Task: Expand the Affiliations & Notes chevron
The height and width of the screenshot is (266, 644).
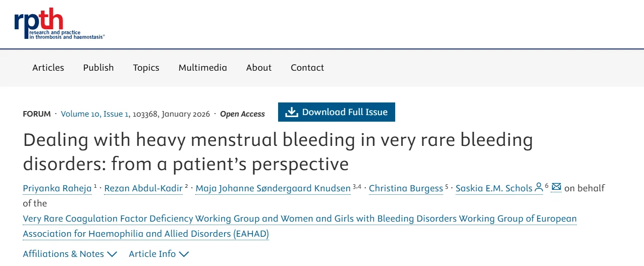Action: (112, 254)
